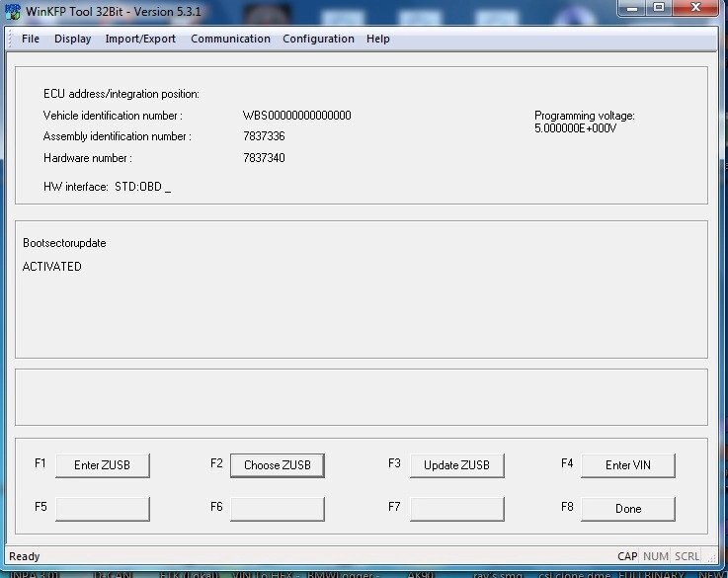Click the Choose ZUSB button
728x578 pixels.
tap(277, 465)
